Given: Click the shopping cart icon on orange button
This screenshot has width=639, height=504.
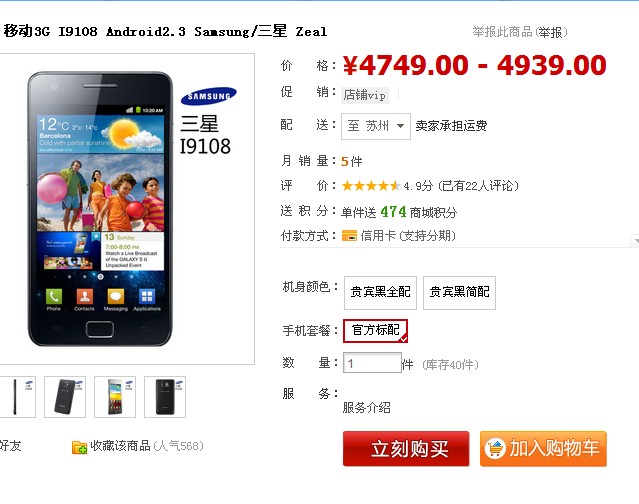Looking at the screenshot, I should (495, 449).
